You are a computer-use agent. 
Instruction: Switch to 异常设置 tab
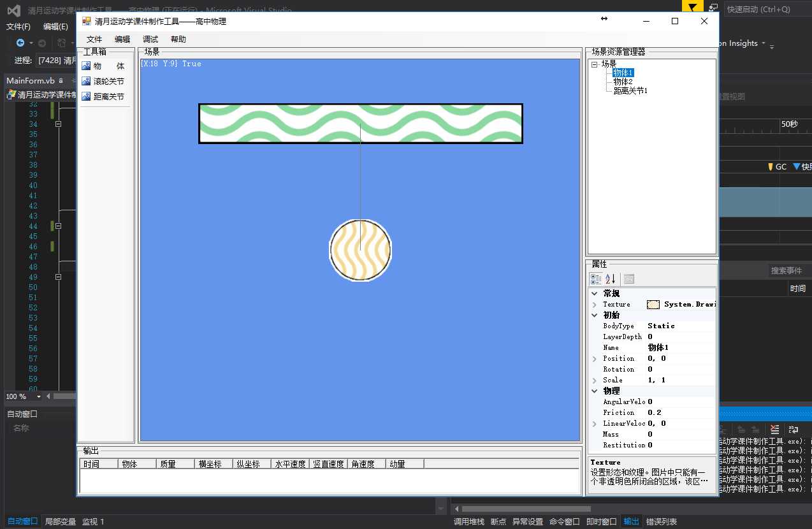coord(528,521)
